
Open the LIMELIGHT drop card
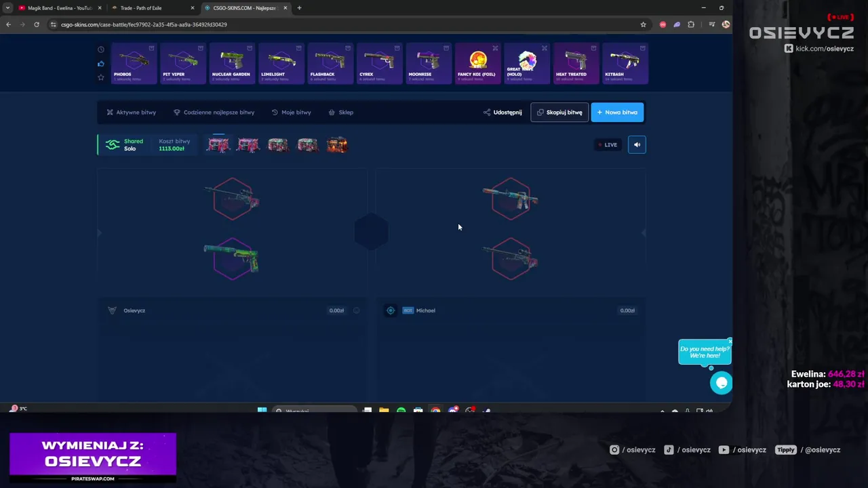pos(281,64)
